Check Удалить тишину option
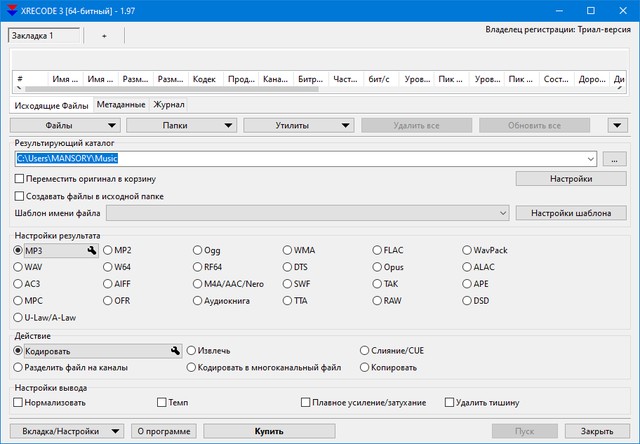This screenshot has height=444, width=640. coord(449,402)
